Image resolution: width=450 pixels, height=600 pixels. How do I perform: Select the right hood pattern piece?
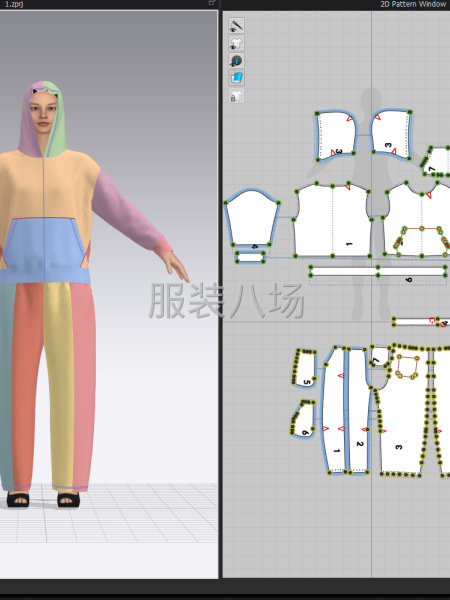[x=392, y=134]
